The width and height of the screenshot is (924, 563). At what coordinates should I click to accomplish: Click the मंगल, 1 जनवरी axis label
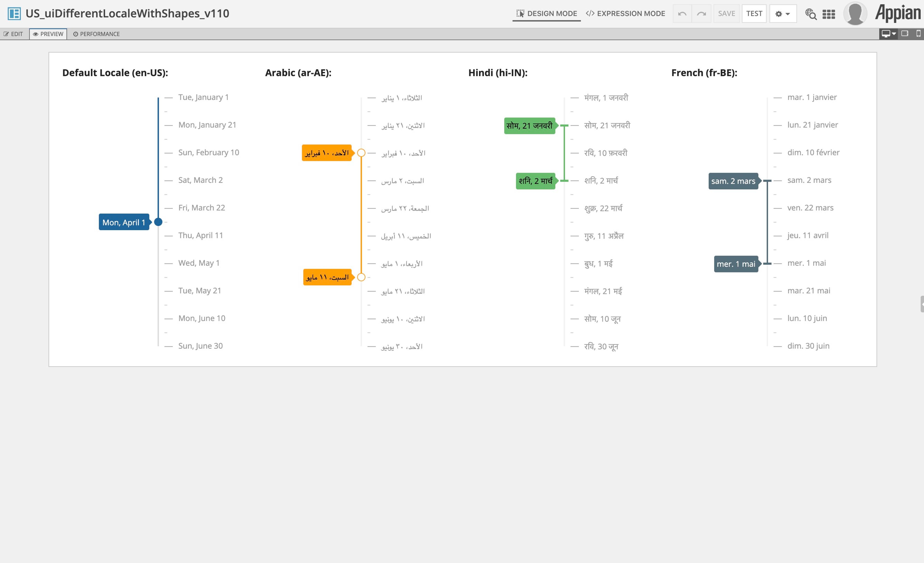pyautogui.click(x=606, y=97)
